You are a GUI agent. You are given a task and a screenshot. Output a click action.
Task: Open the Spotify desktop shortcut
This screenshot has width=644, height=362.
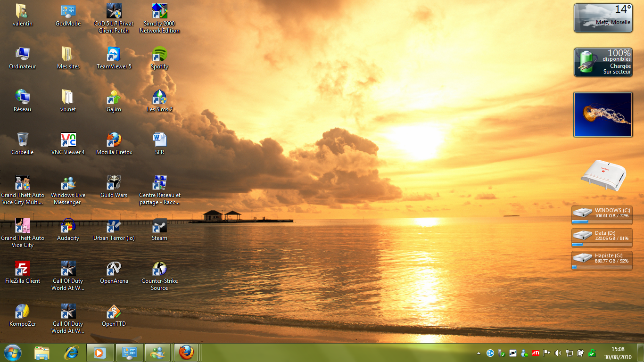[x=159, y=55]
